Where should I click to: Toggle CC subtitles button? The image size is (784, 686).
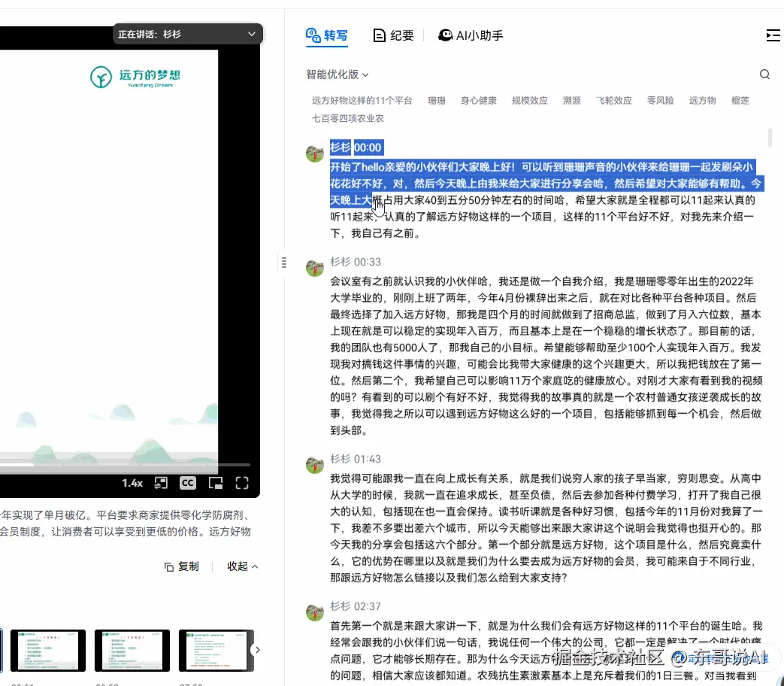(187, 483)
